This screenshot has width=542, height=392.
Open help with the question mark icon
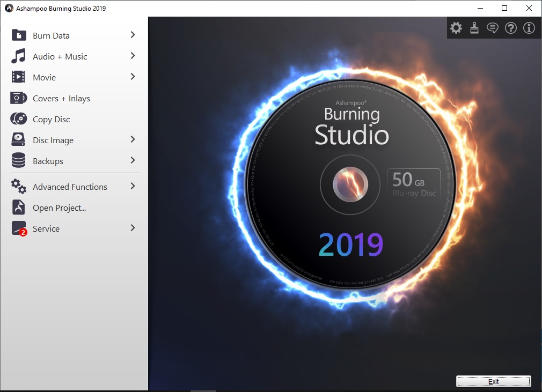(x=510, y=27)
